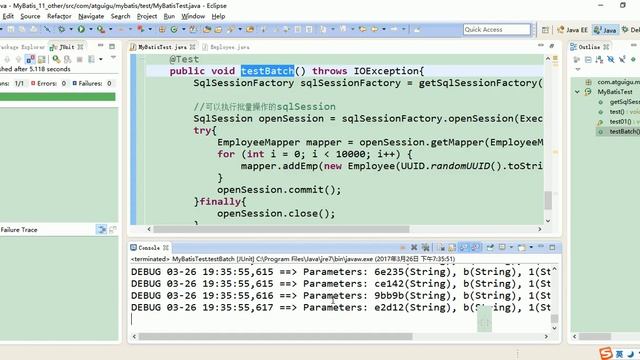Image resolution: width=640 pixels, height=360 pixels.
Task: Toggle Failure Trace filter stack icon
Action: click(101, 229)
